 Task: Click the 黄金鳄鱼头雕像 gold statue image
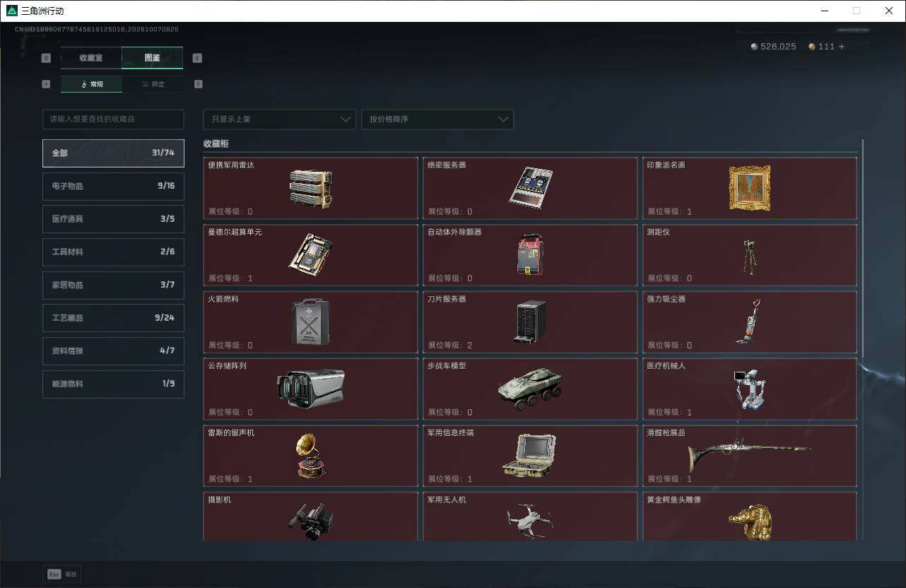[x=750, y=522]
